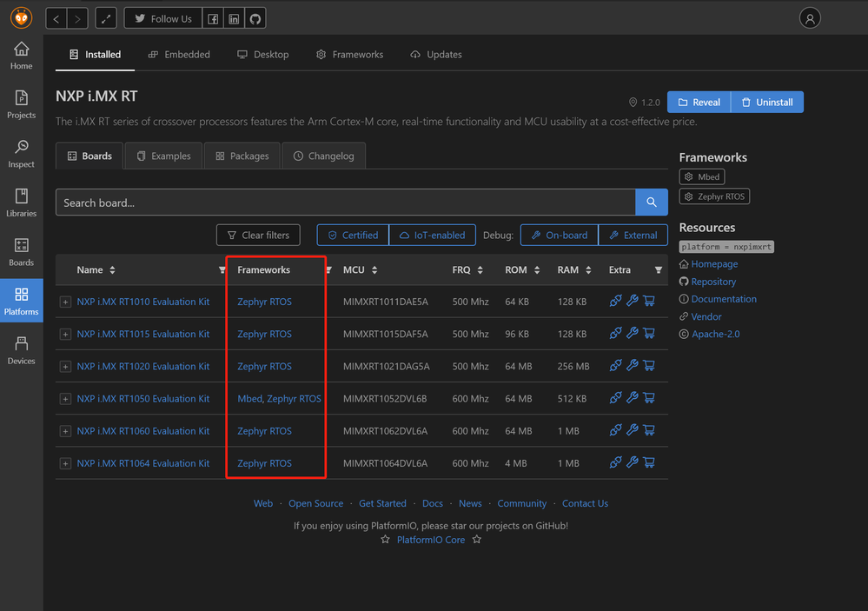The image size is (868, 611).
Task: Open the Mbed framework tag
Action: [702, 176]
